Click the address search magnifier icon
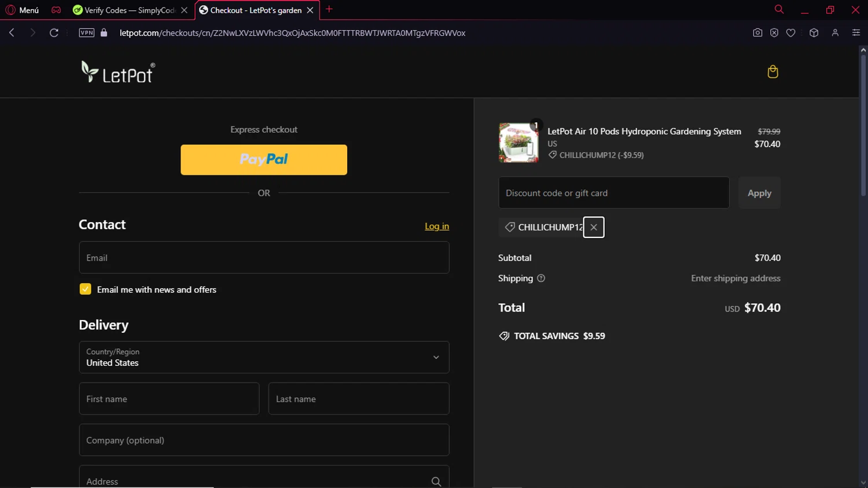 (x=436, y=482)
